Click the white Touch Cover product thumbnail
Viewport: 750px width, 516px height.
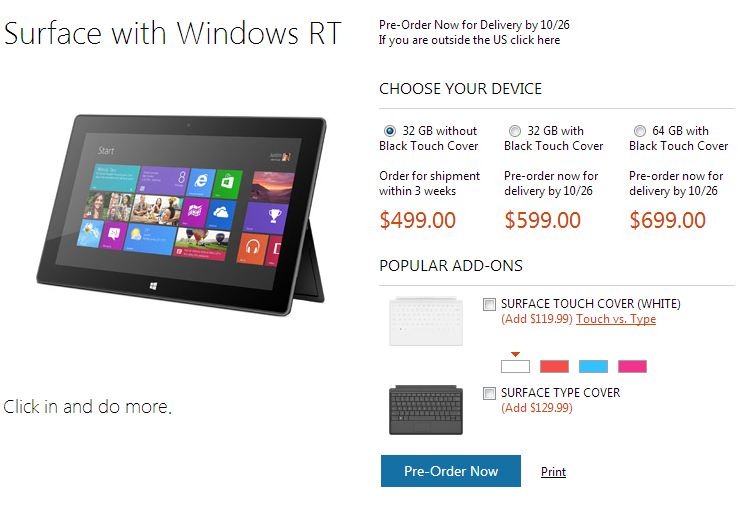[426, 321]
